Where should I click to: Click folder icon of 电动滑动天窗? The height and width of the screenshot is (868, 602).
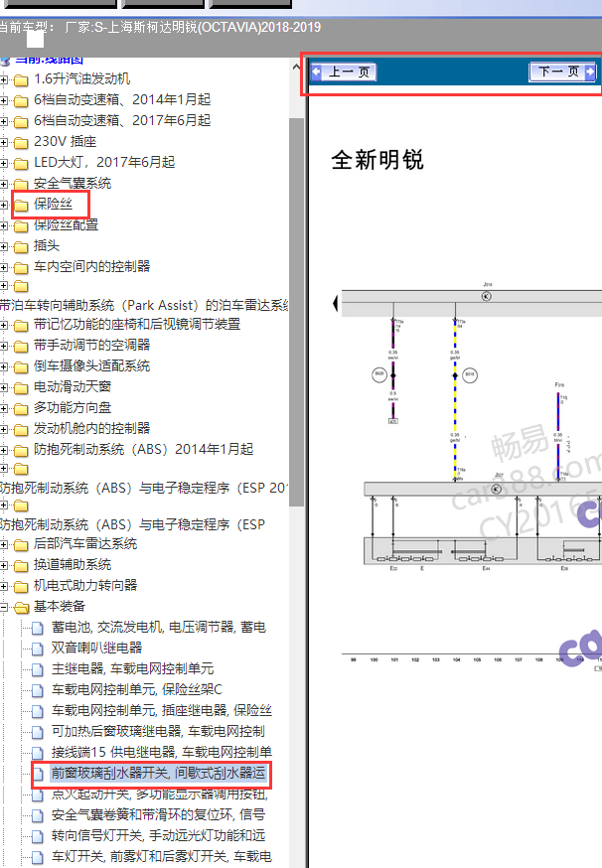pos(21,387)
